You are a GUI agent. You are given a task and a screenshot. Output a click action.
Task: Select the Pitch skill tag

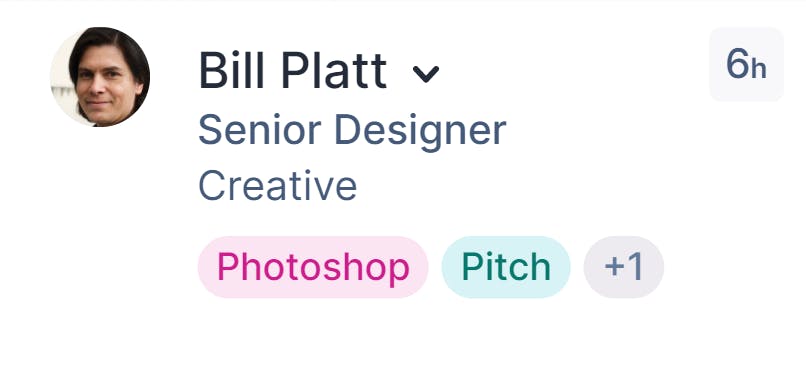(x=506, y=267)
